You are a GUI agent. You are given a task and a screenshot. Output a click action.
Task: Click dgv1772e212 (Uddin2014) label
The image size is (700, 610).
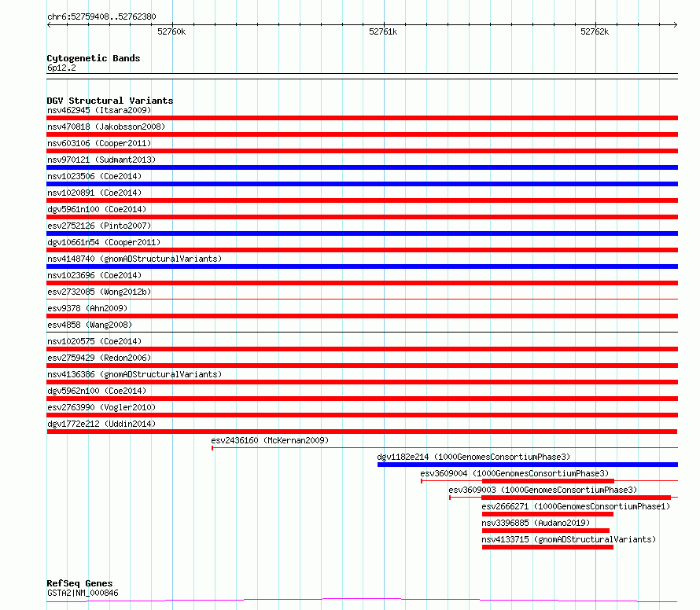tap(101, 424)
